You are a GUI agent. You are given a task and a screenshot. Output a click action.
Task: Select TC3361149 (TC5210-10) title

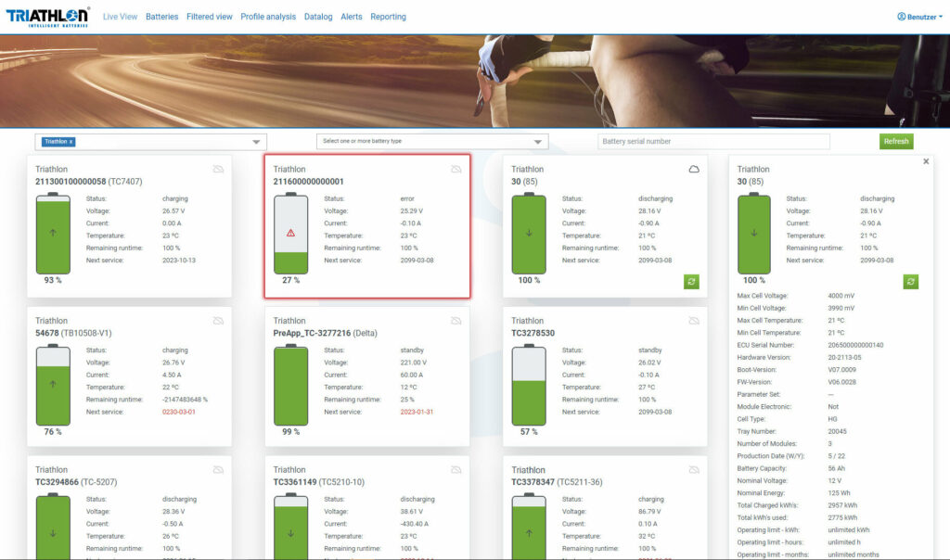(x=319, y=482)
